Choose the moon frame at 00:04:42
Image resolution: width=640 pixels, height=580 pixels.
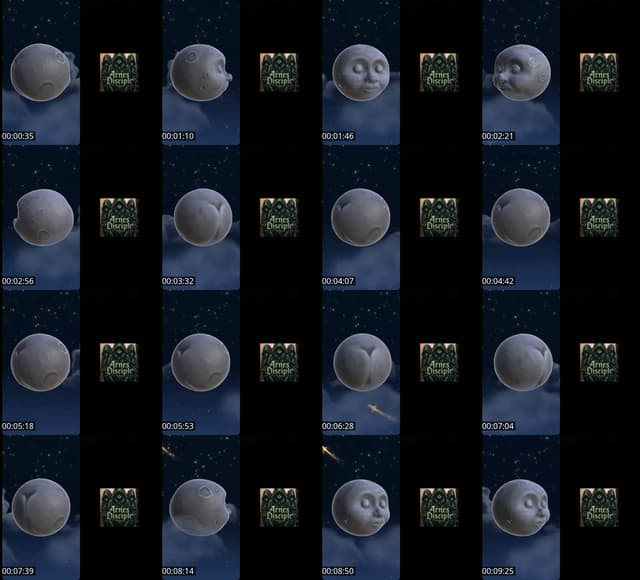click(x=521, y=218)
